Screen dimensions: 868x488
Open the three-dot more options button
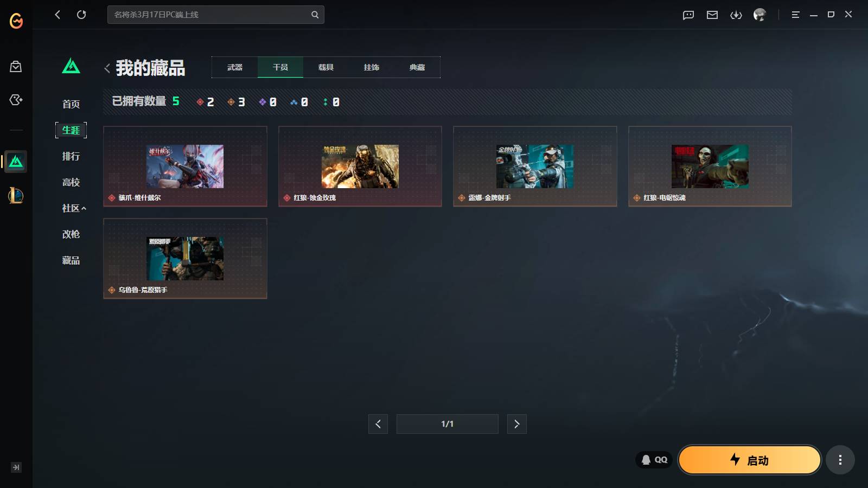pyautogui.click(x=840, y=460)
